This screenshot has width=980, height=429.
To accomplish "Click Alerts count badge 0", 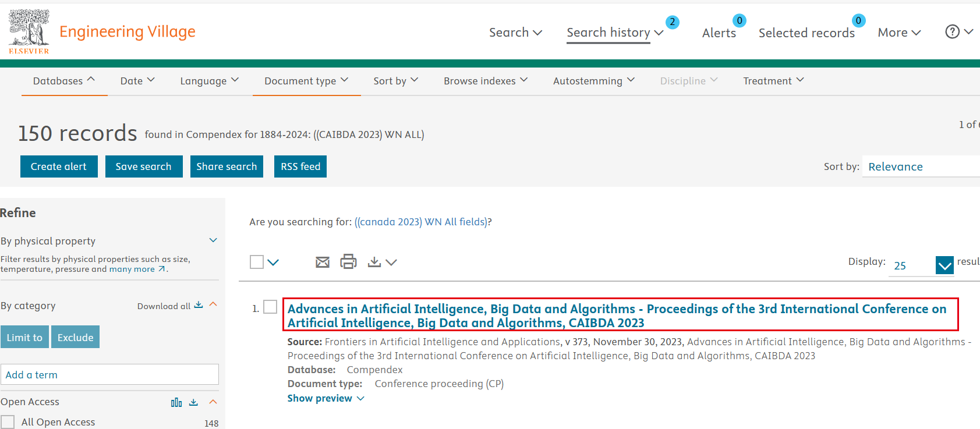I will 740,20.
